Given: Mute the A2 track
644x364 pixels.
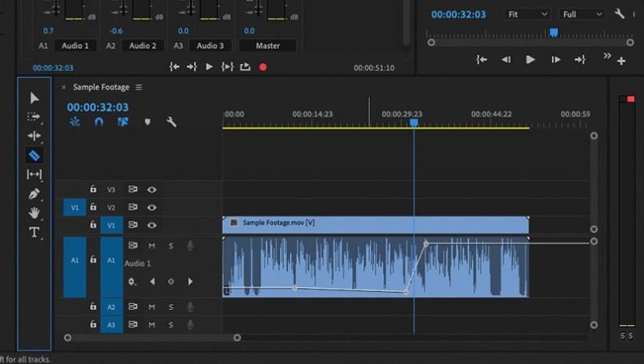Looking at the screenshot, I should [x=152, y=306].
